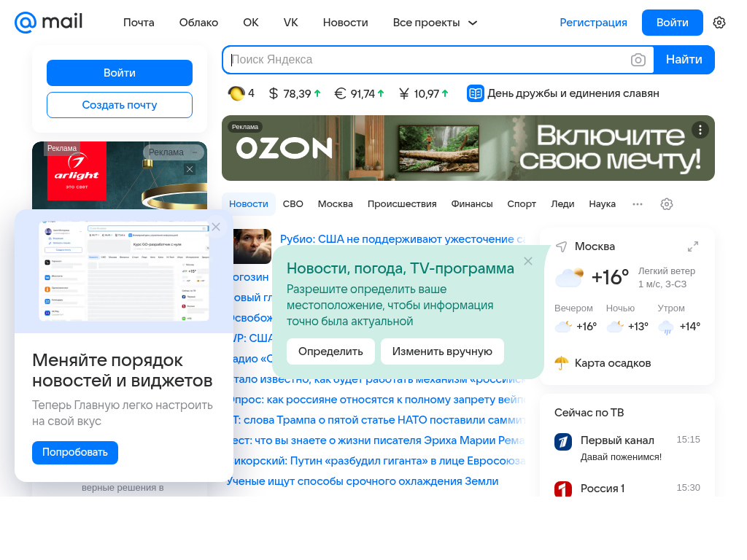
Task: Show more news categories ellipsis
Action: (x=638, y=204)
